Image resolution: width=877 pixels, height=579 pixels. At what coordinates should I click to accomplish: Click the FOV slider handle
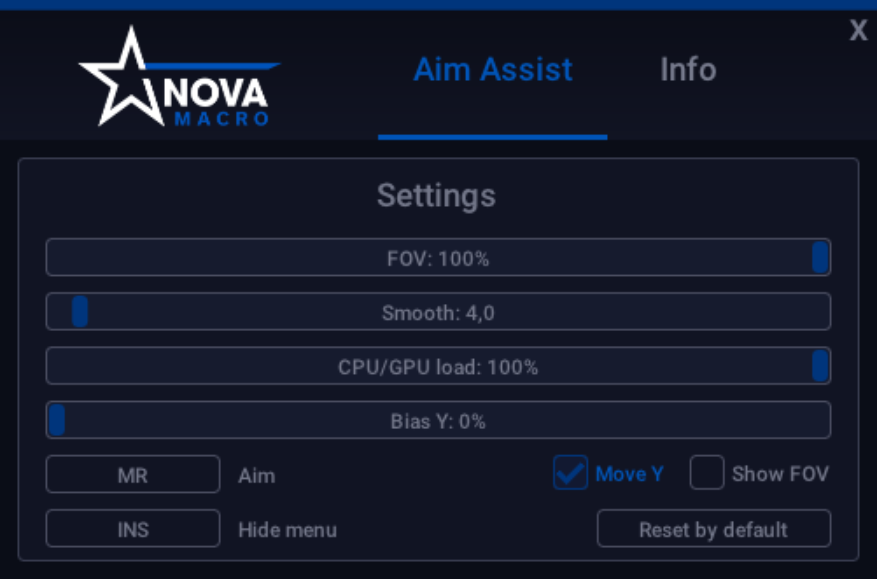tap(820, 257)
